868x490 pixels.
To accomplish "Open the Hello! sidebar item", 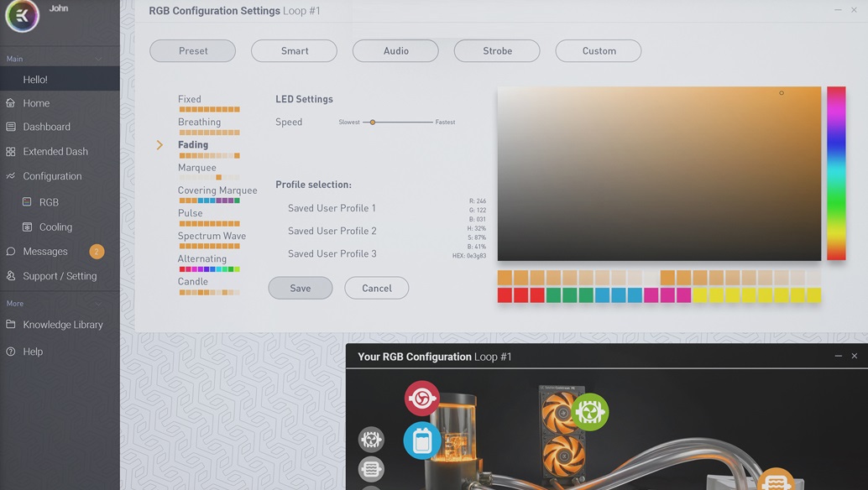I will click(x=60, y=79).
